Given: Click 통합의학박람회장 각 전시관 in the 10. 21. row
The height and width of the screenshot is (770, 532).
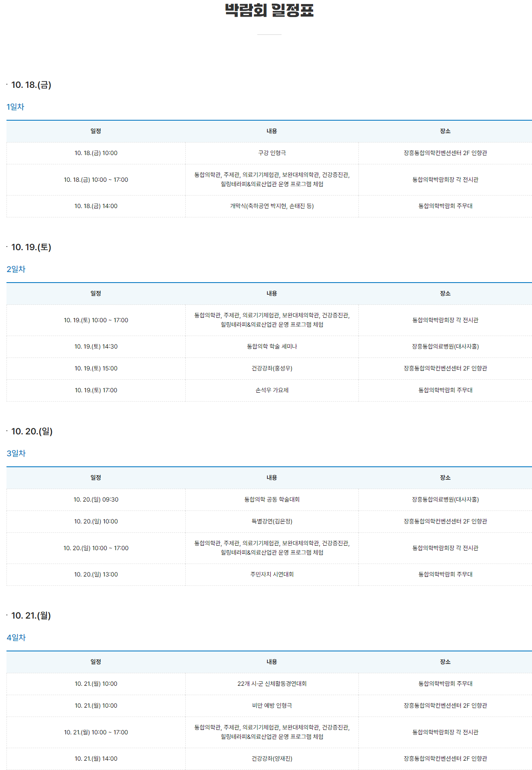Looking at the screenshot, I should click(445, 732).
